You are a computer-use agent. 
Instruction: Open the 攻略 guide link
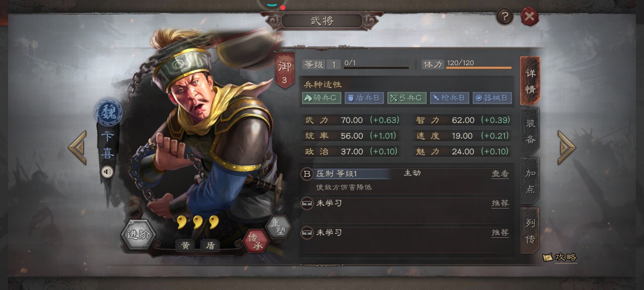[x=559, y=257]
